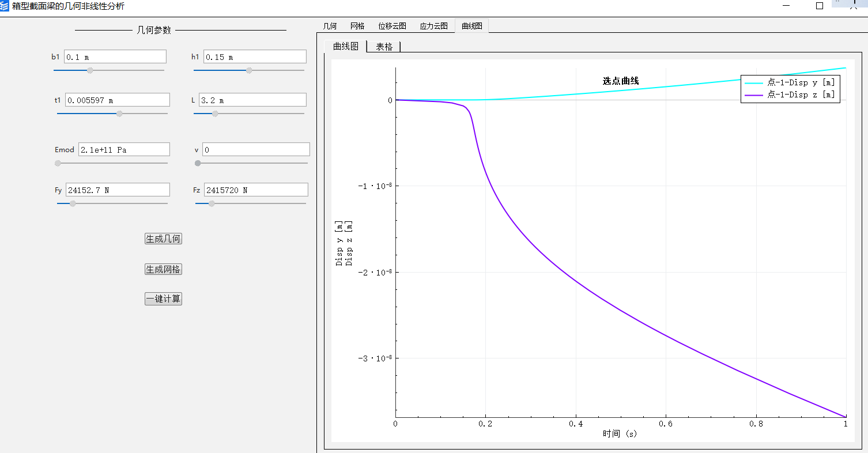
Task: Click the 几何参数 section heading
Action: tap(154, 30)
